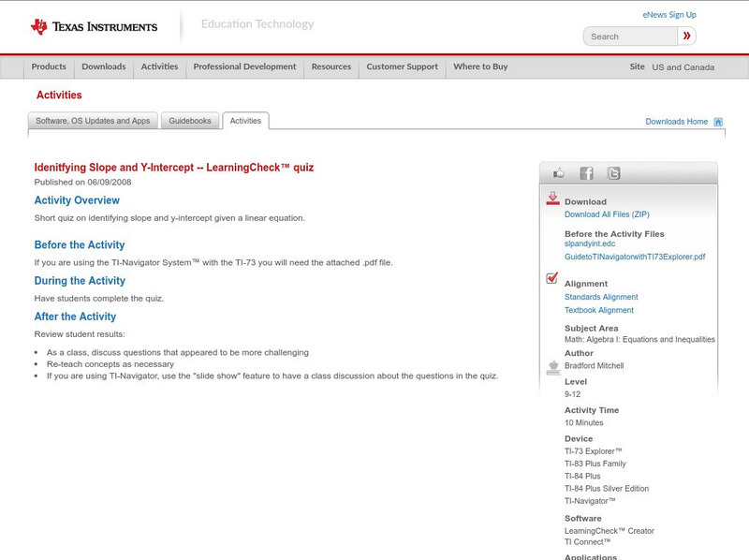The image size is (749, 560).
Task: Open the Customer Support menu
Action: [403, 66]
